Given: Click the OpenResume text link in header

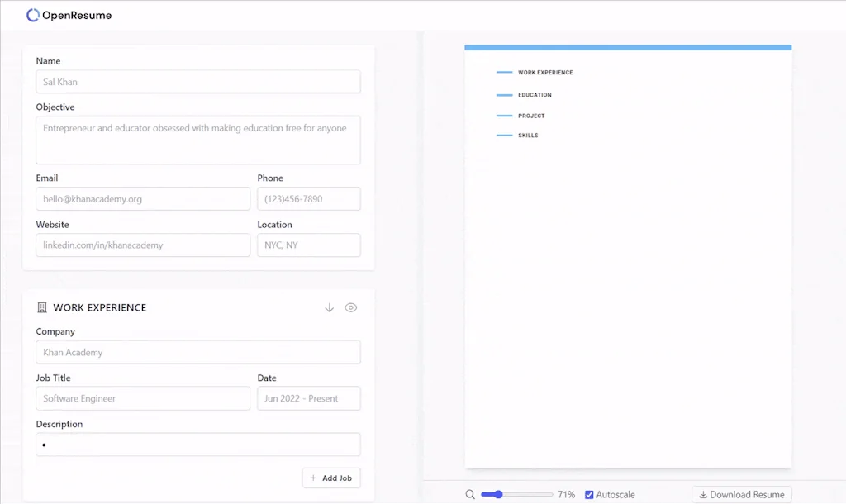Looking at the screenshot, I should tap(76, 15).
